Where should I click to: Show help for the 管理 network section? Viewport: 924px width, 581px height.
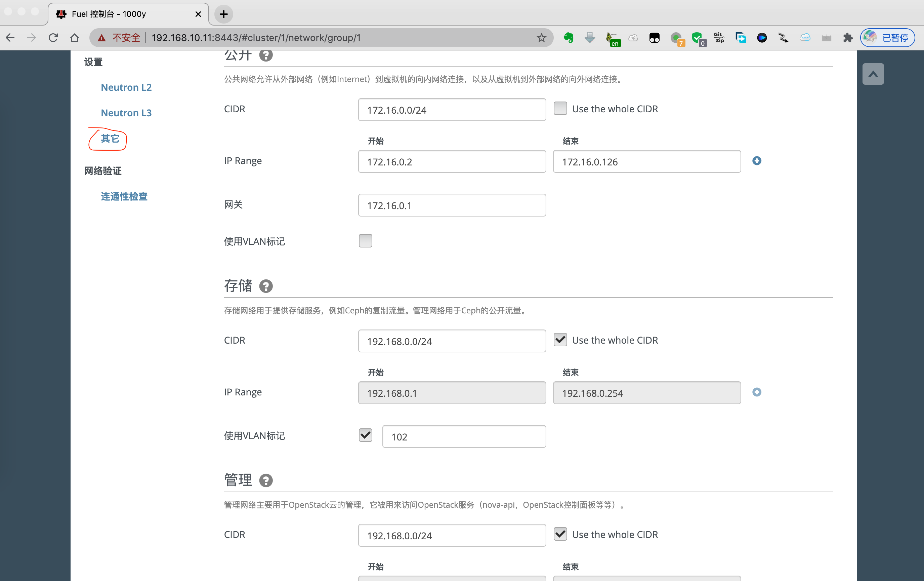266,480
